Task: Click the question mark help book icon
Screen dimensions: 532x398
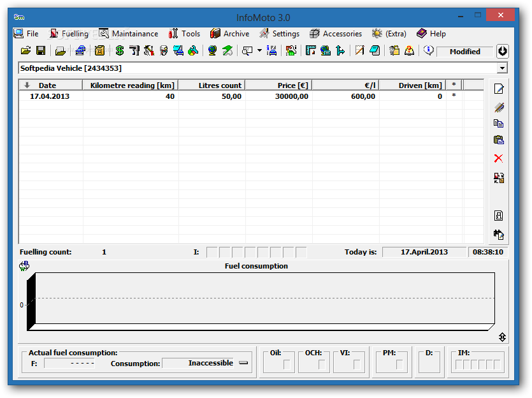Action: 409,51
